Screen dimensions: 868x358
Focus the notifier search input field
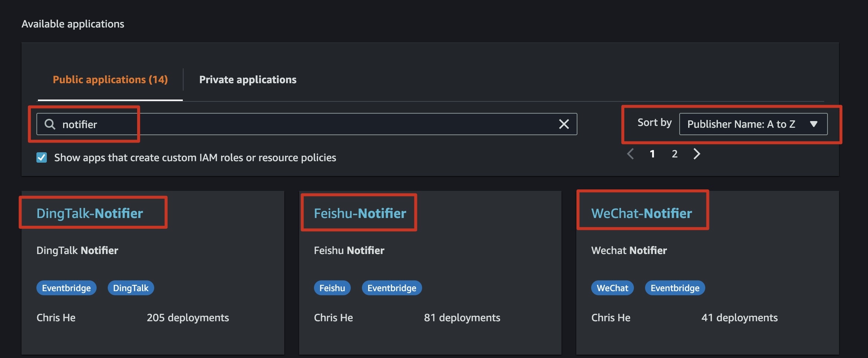(307, 124)
